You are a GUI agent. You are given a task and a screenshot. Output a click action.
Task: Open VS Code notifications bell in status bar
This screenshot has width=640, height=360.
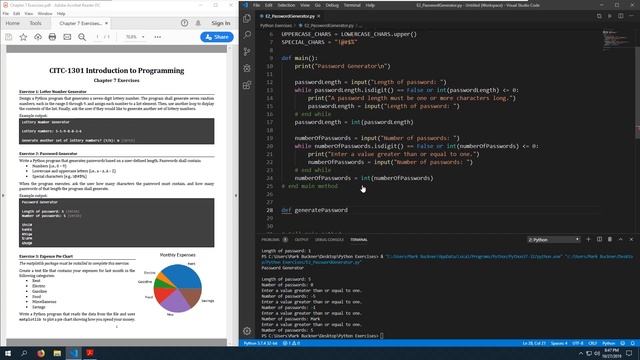(x=633, y=343)
